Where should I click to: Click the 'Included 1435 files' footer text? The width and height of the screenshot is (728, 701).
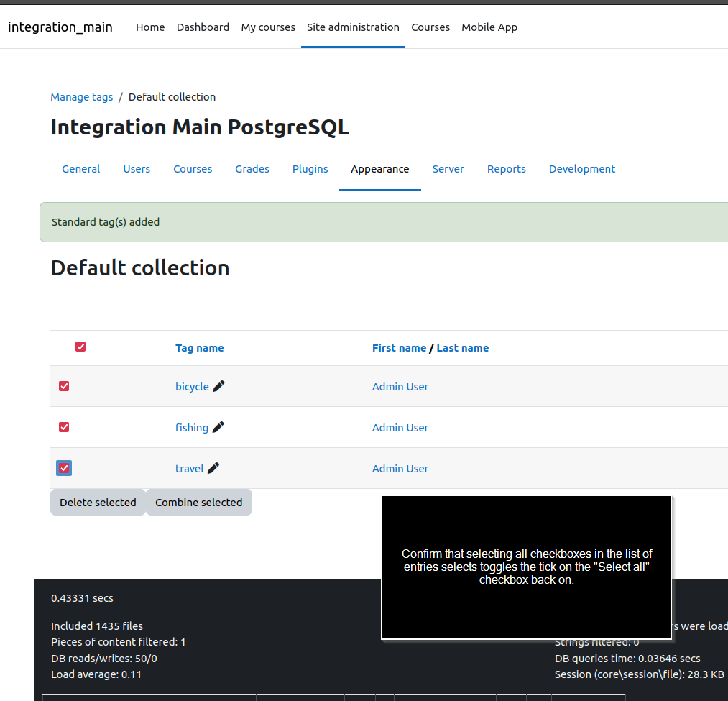pos(97,626)
